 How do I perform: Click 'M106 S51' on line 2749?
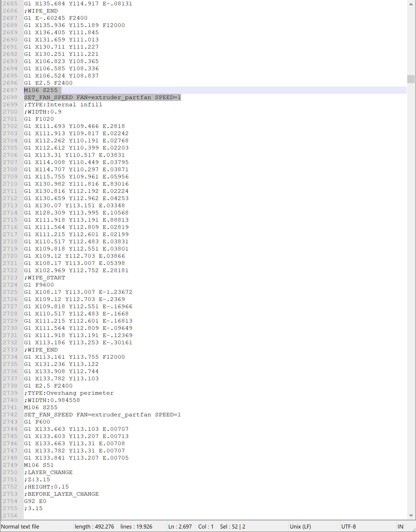(39, 465)
